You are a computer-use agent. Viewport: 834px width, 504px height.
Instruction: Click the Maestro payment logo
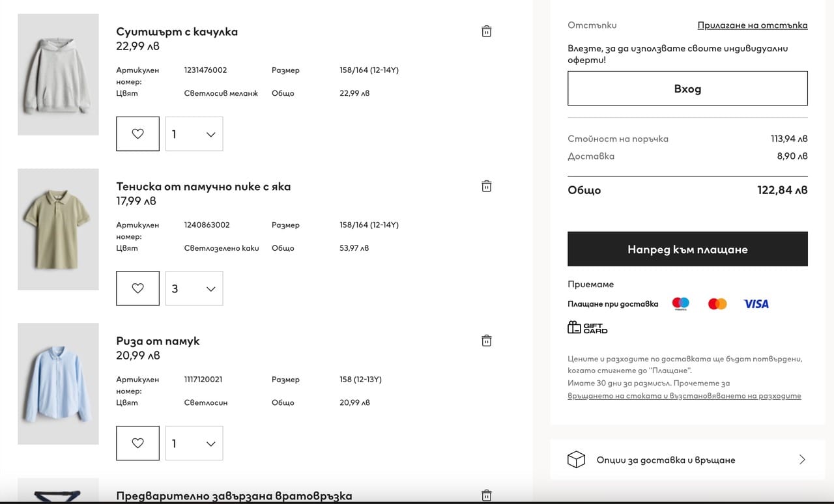(x=681, y=303)
